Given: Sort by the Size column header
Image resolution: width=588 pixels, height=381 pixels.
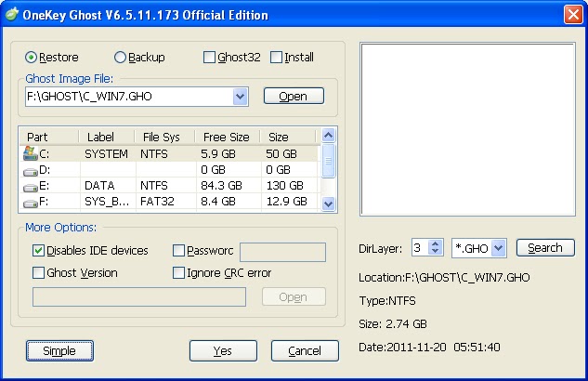Looking at the screenshot, I should 288,137.
